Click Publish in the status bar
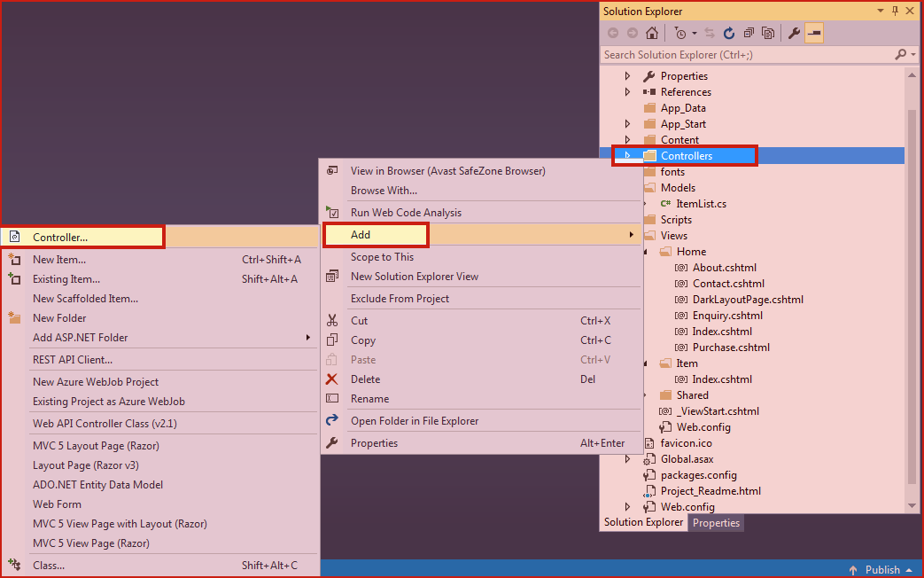This screenshot has width=924, height=578. tap(882, 570)
